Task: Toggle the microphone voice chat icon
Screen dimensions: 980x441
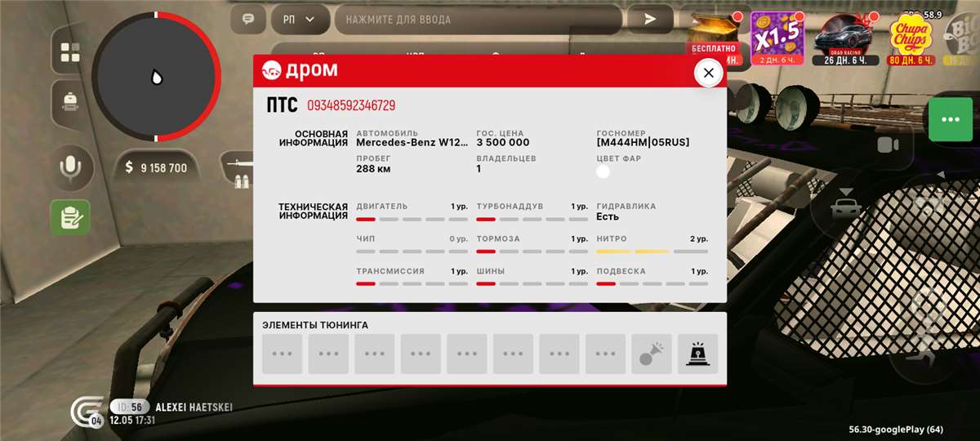Action: pos(70,168)
